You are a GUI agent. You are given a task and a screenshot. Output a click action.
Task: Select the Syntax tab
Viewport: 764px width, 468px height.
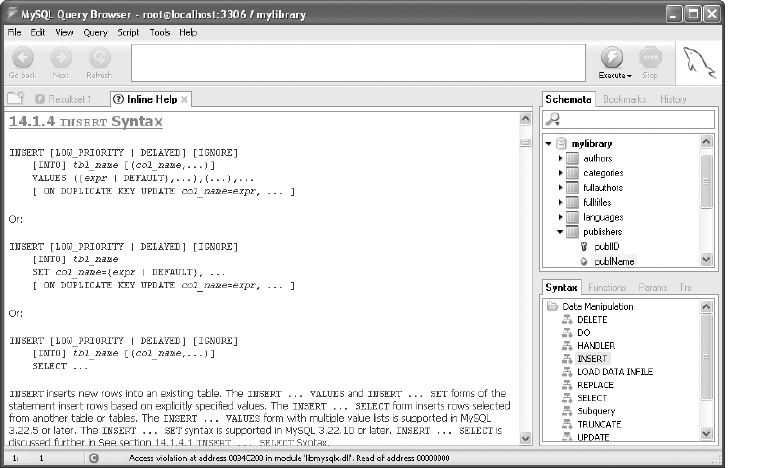click(x=561, y=287)
